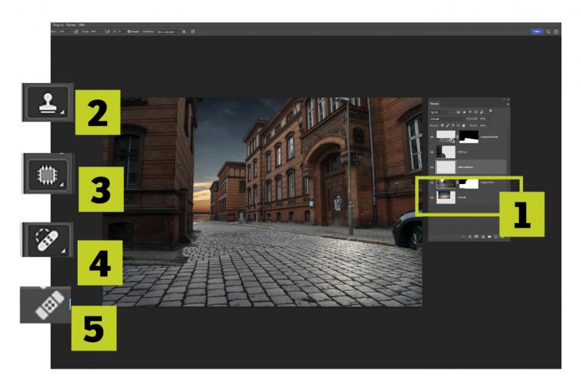Image resolution: width=581 pixels, height=392 pixels.
Task: Filter layers by smart objects icon
Action: pyautogui.click(x=481, y=112)
